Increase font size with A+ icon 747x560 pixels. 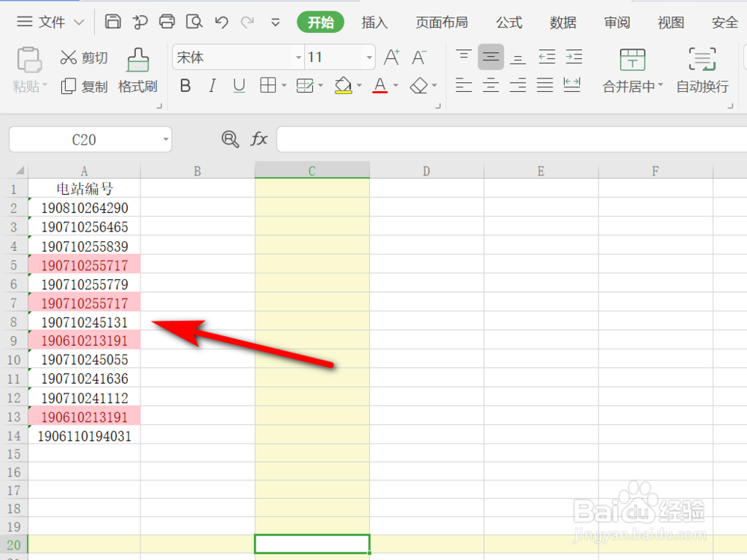tap(391, 57)
